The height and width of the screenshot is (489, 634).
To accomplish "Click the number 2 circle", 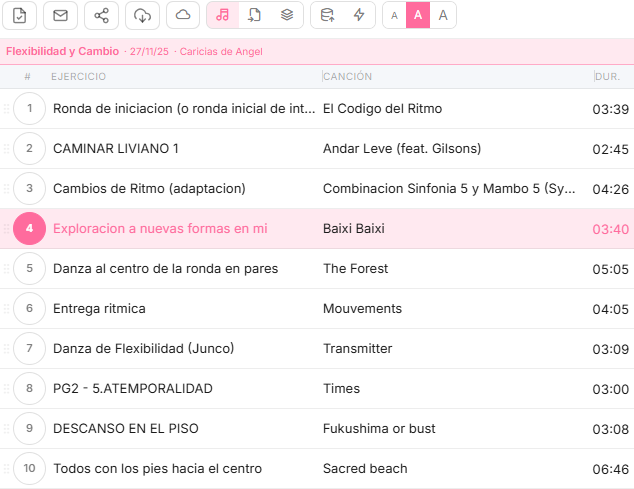I will pos(30,148).
